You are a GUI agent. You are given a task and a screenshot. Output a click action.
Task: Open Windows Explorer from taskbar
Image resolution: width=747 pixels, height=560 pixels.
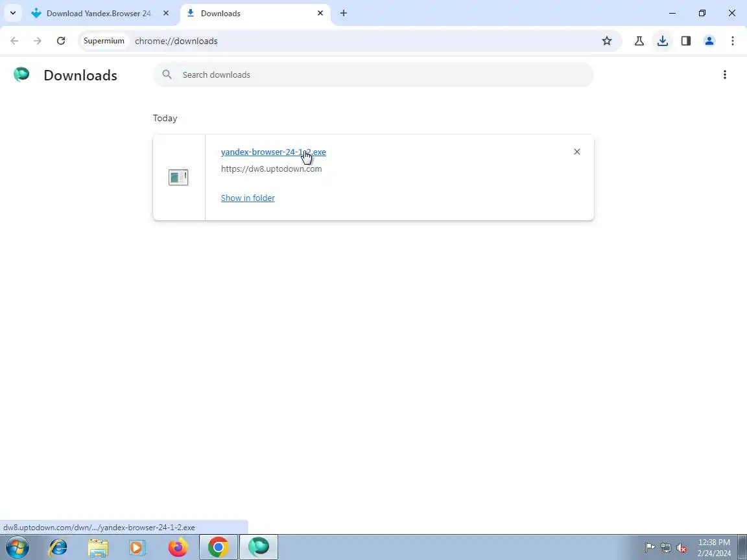98,547
